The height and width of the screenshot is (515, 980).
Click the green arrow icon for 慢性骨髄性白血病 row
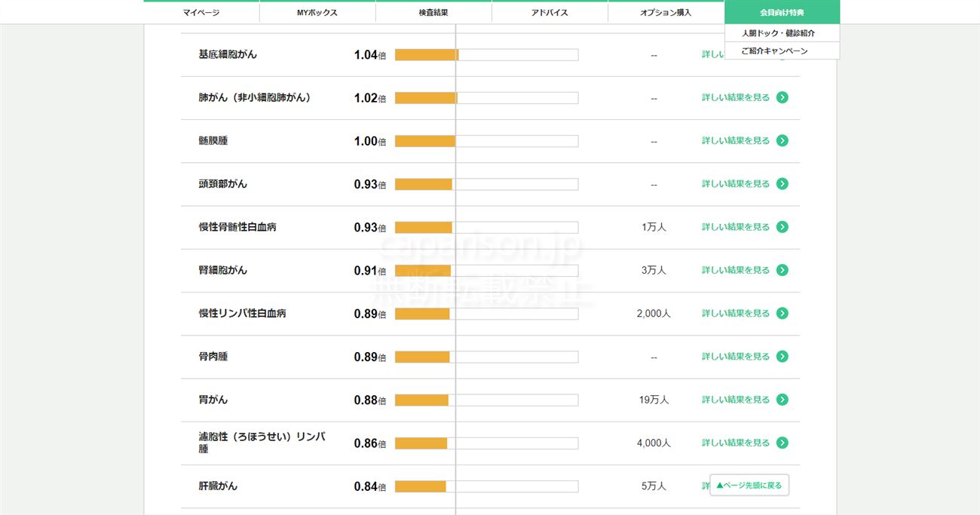coord(782,227)
